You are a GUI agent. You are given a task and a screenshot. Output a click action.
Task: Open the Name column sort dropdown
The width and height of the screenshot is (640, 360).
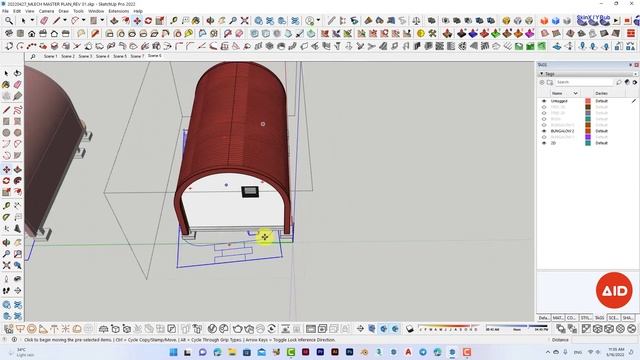(576, 93)
